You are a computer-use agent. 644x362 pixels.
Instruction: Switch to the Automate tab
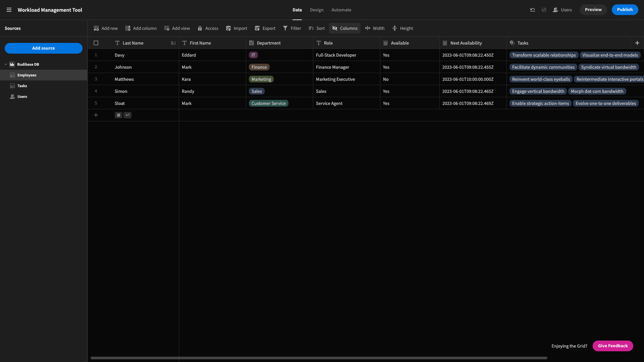(x=341, y=10)
